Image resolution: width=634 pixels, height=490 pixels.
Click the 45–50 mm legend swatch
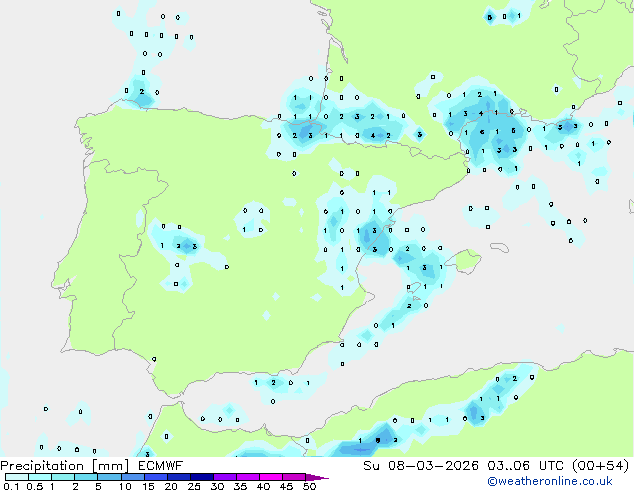[x=294, y=477]
